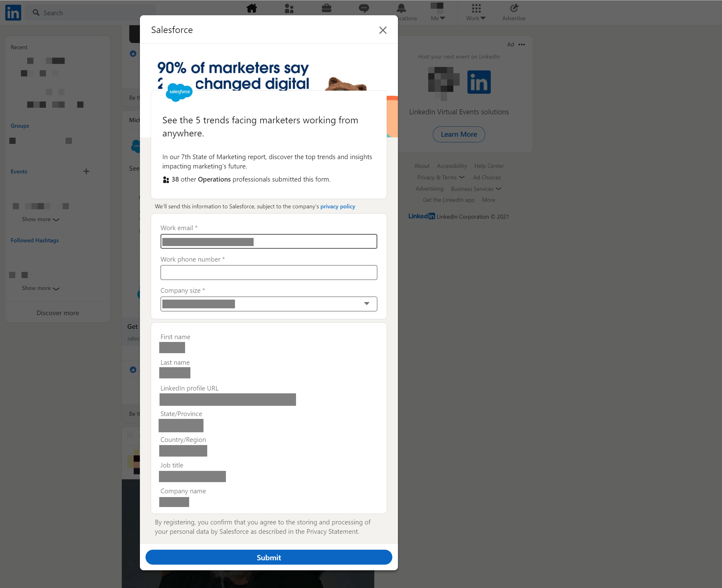The width and height of the screenshot is (722, 588).
Task: Select the Home navigation icon
Action: click(x=252, y=8)
